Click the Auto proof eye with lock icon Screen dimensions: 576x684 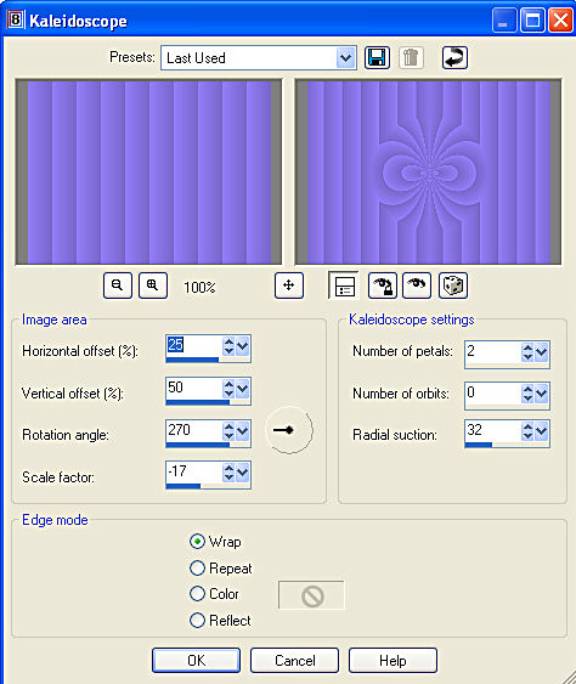382,286
